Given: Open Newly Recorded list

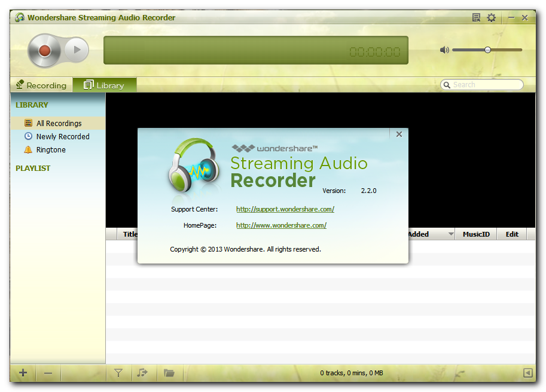Looking at the screenshot, I should coord(58,136).
